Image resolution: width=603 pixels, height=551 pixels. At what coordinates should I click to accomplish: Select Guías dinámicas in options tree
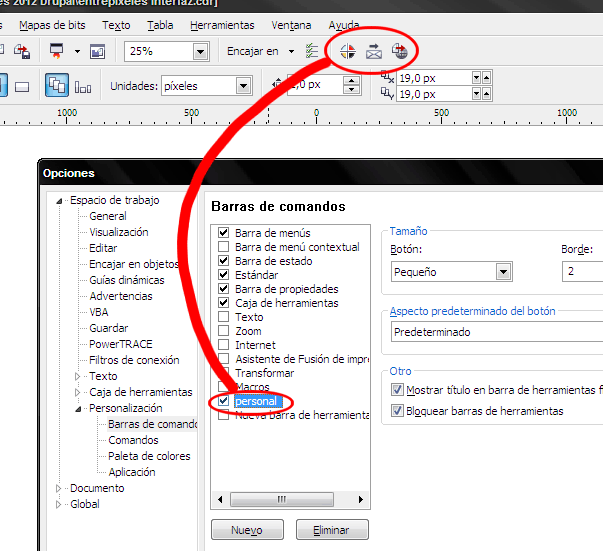[127, 280]
